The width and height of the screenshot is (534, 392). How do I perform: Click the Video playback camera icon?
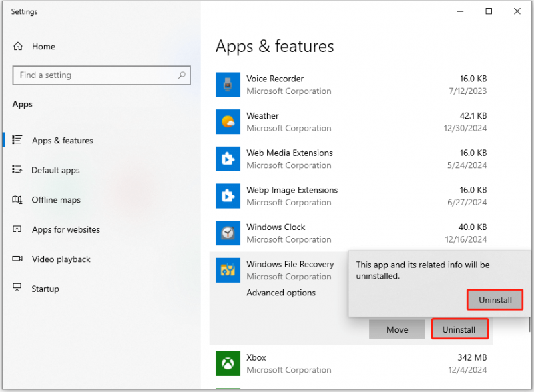coord(17,259)
